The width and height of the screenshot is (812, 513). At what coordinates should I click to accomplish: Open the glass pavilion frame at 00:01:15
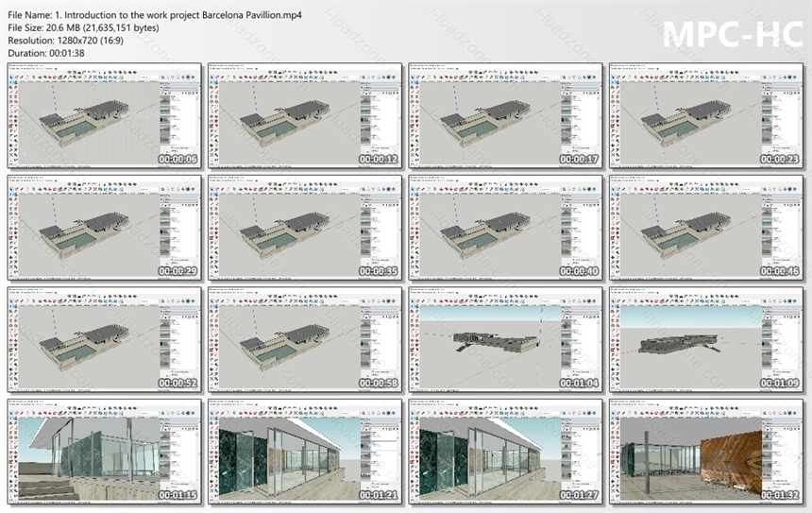105,452
